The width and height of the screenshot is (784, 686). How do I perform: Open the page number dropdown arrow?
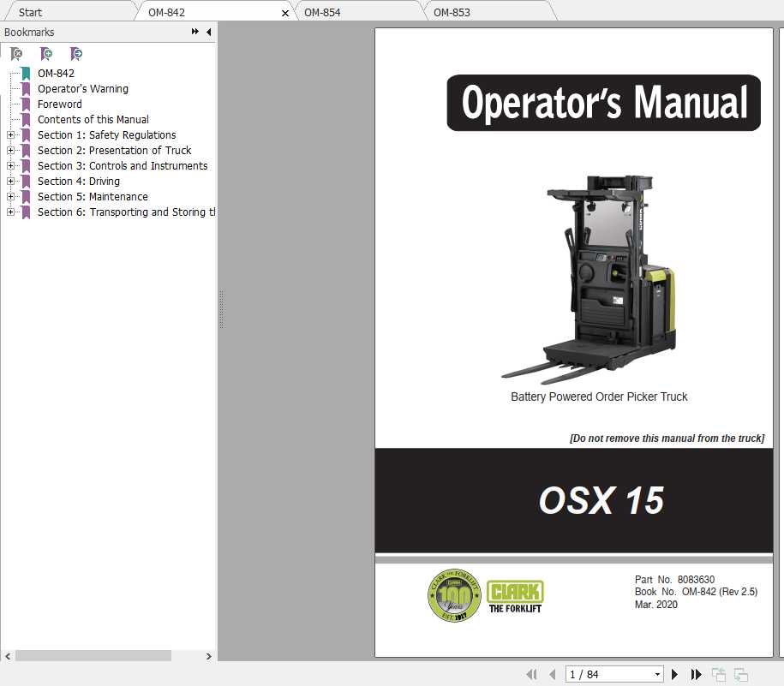click(657, 675)
